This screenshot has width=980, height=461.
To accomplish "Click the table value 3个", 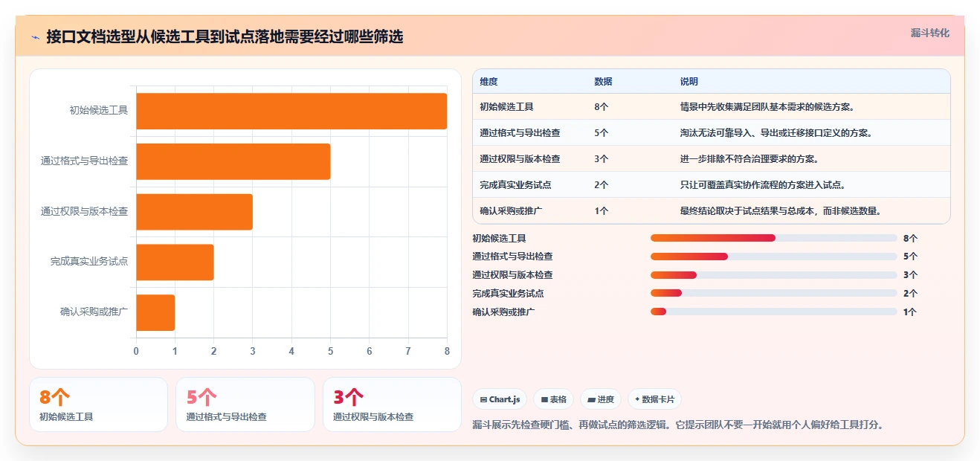I will 601,159.
